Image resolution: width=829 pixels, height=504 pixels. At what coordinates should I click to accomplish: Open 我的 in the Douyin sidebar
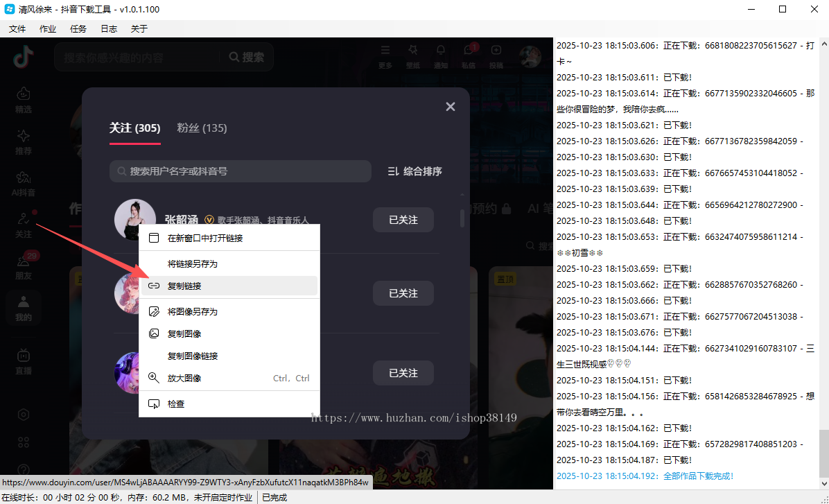[24, 309]
